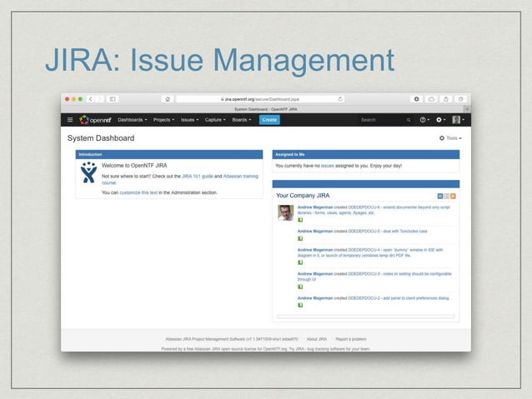Click the Introduction gadget header

(169, 154)
